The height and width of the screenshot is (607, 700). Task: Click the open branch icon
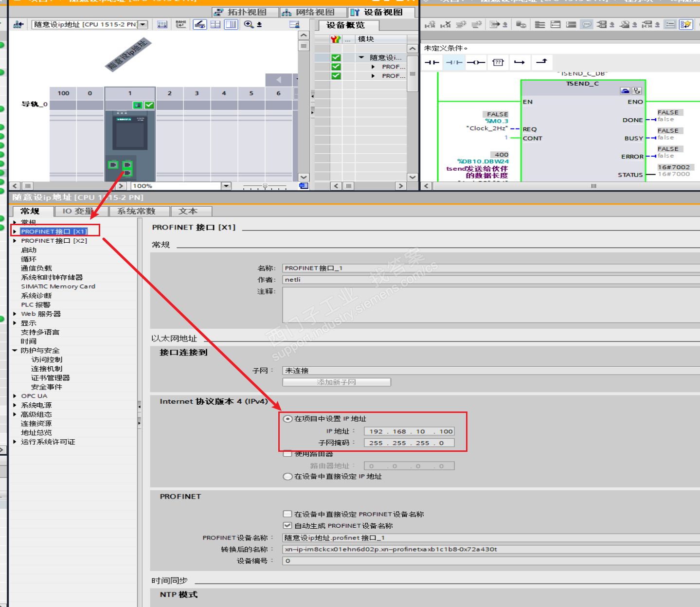[520, 62]
